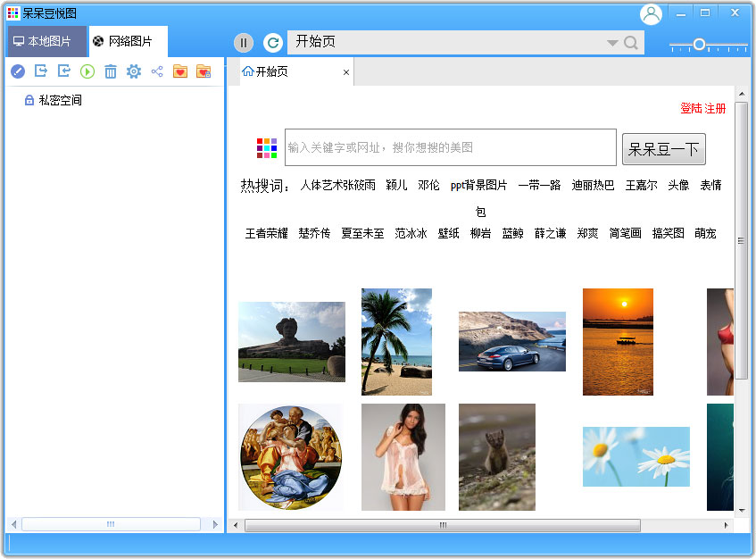Start slideshow with green play icon
This screenshot has width=756, height=559.
click(87, 71)
